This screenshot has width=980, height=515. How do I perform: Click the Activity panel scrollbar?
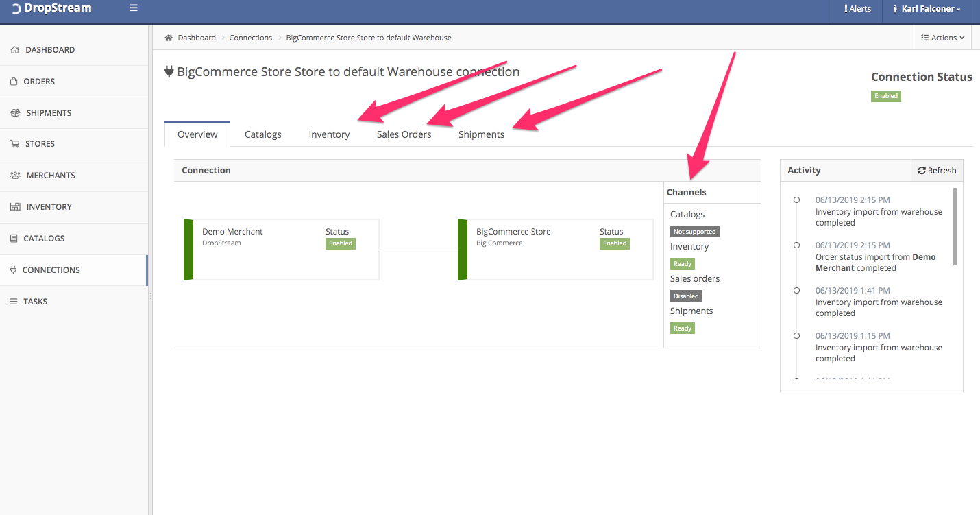tap(955, 226)
